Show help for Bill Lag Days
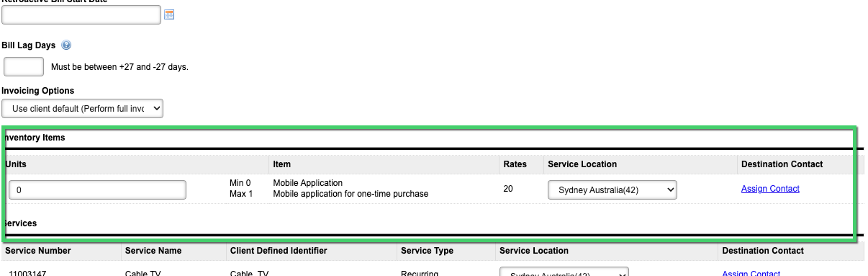Image resolution: width=868 pixels, height=276 pixels. pos(66,45)
